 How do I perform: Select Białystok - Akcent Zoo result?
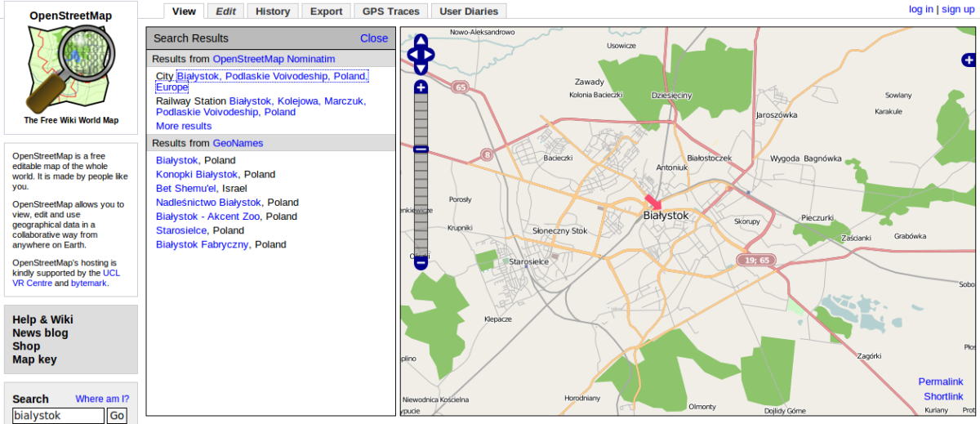click(209, 216)
